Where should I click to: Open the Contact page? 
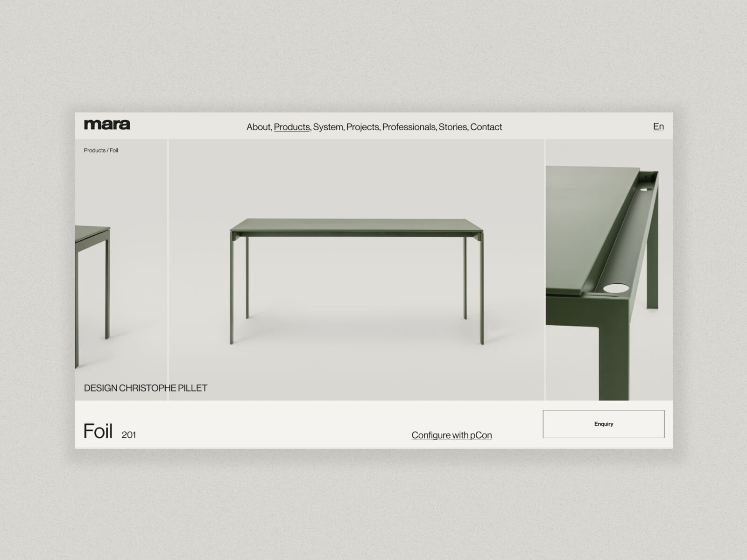click(x=486, y=127)
